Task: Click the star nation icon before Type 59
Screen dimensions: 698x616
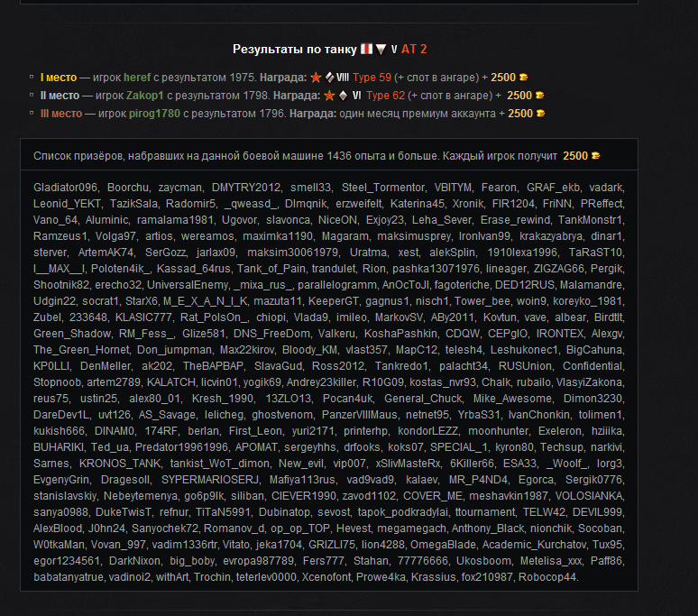Action: click(316, 78)
